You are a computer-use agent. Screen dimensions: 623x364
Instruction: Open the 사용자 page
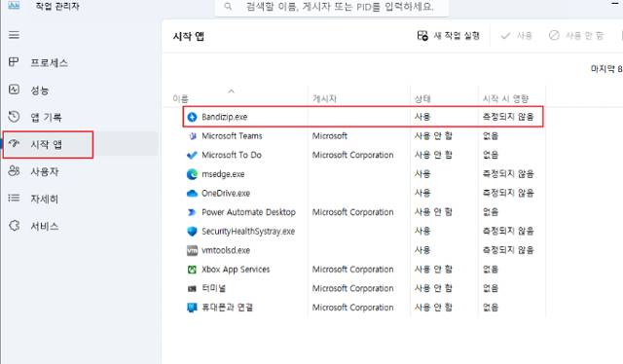pyautogui.click(x=80, y=171)
